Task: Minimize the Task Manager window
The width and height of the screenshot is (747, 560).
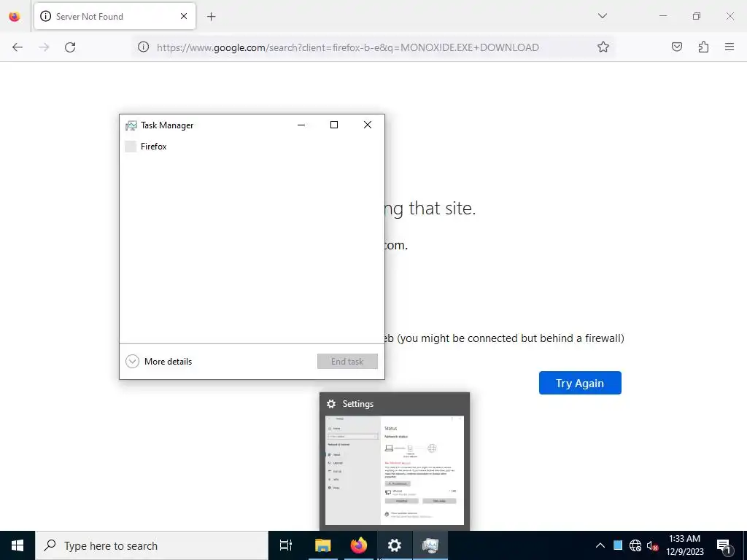Action: (x=301, y=125)
